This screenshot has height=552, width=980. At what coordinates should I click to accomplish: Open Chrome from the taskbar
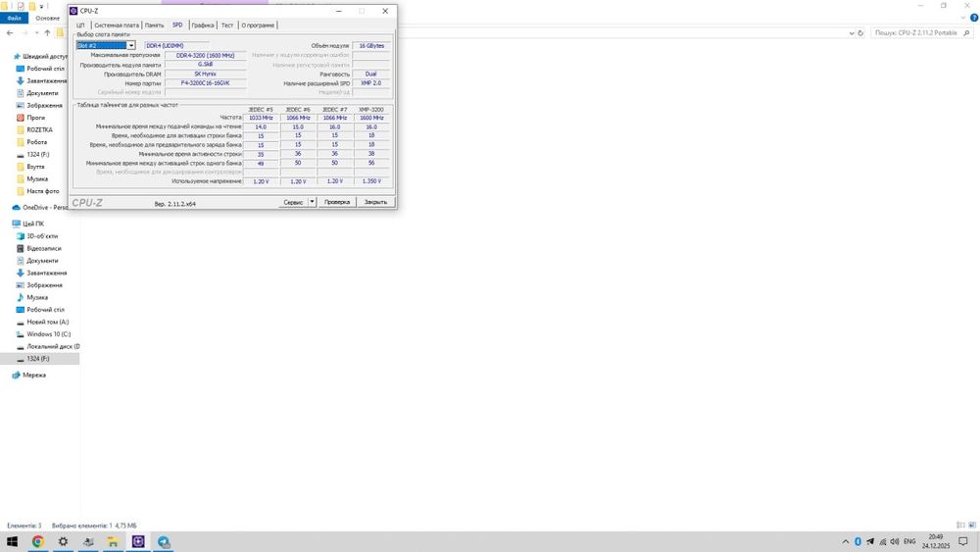point(37,541)
